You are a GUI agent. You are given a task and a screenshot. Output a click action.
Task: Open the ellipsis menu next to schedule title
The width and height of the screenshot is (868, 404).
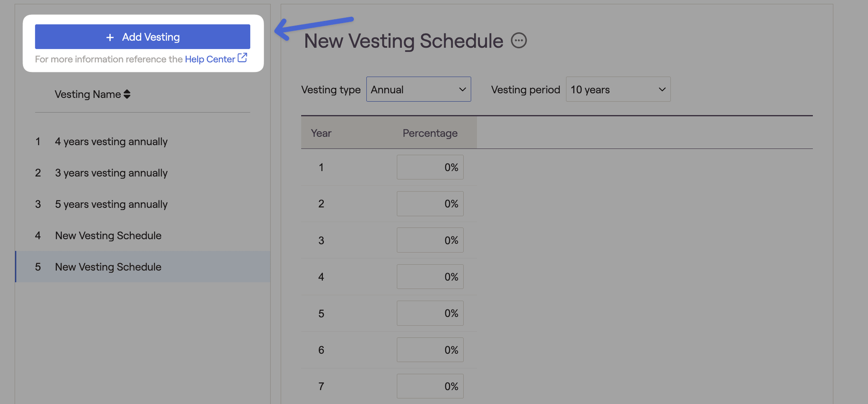519,41
